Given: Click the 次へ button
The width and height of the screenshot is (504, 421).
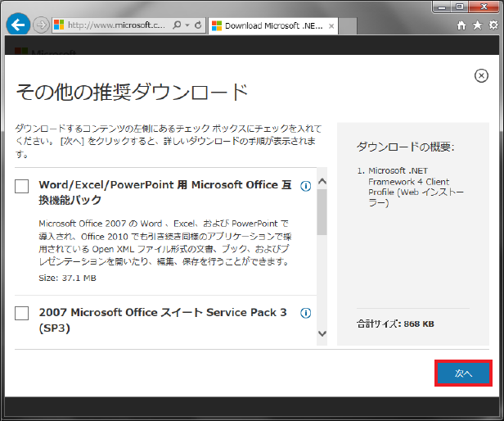Looking at the screenshot, I should coord(463,373).
